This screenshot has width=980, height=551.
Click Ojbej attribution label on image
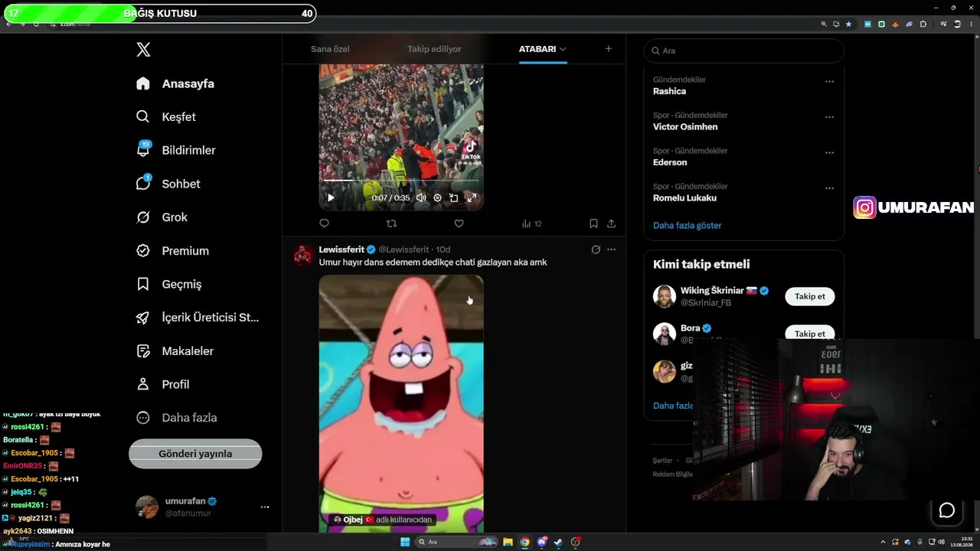tap(384, 520)
